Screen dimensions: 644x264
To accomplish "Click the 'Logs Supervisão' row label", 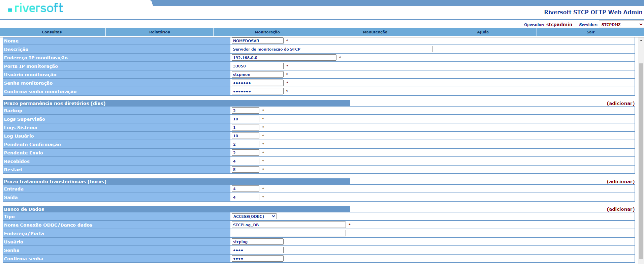I will pos(25,119).
